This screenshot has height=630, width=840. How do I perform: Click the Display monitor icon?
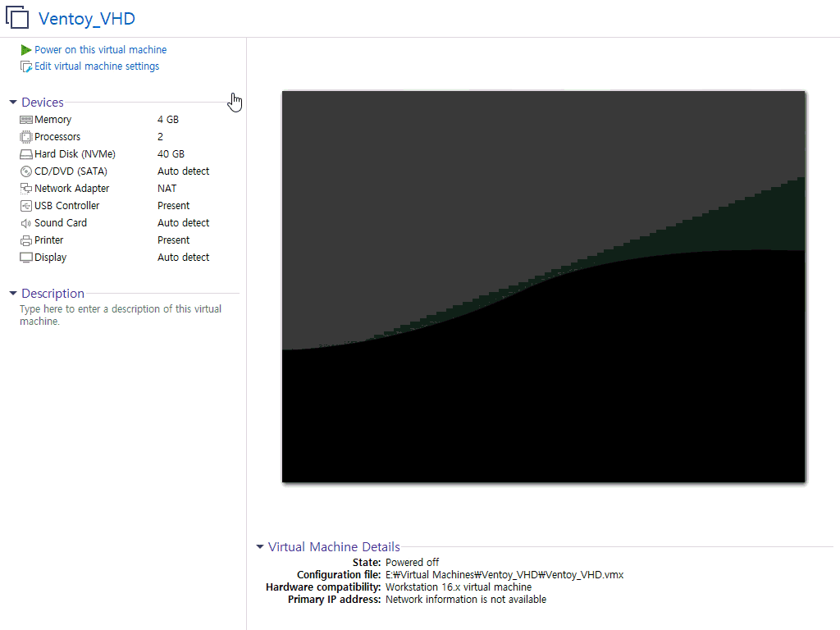[x=25, y=258]
